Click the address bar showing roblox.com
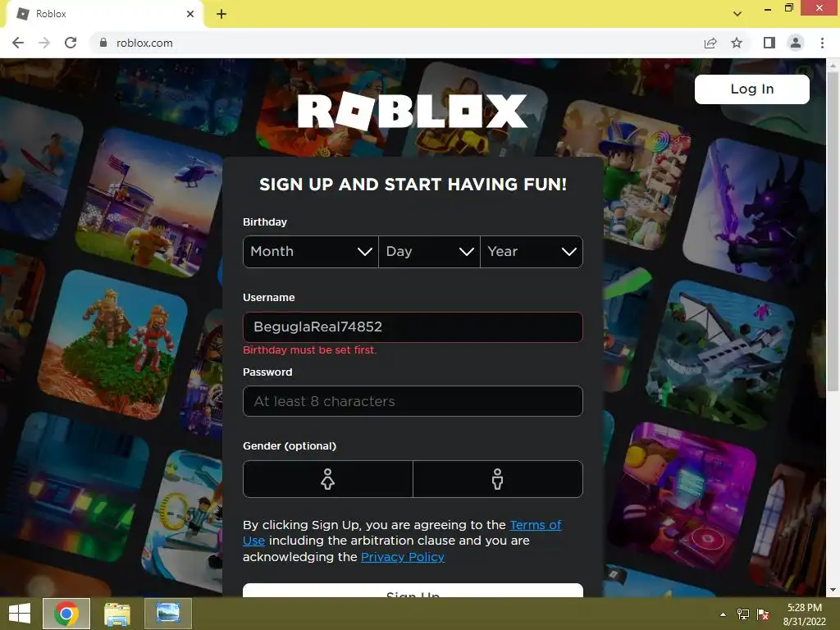Screen dimensions: 840x630 click(396, 43)
